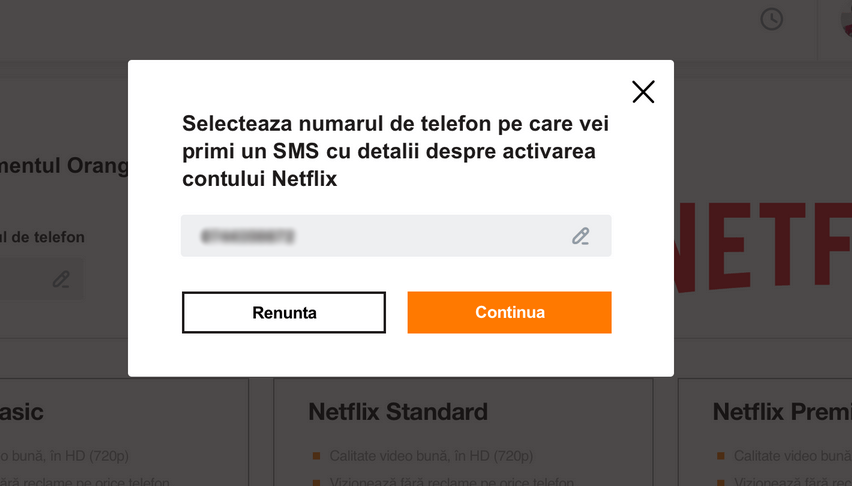Click the dimmed pencil icon behind the dialog
852x486 pixels.
(61, 279)
